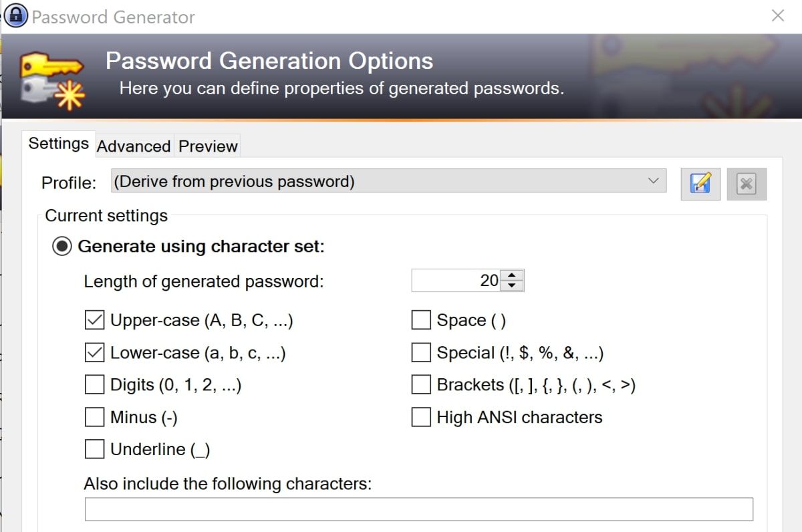Image resolution: width=802 pixels, height=532 pixels.
Task: Enable the Minus checkbox
Action: pyautogui.click(x=95, y=417)
